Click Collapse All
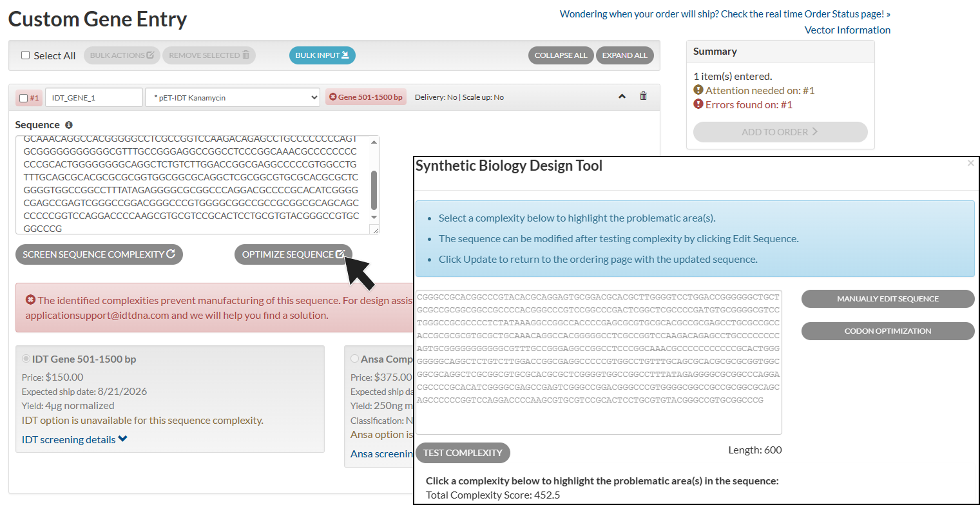 coord(561,55)
